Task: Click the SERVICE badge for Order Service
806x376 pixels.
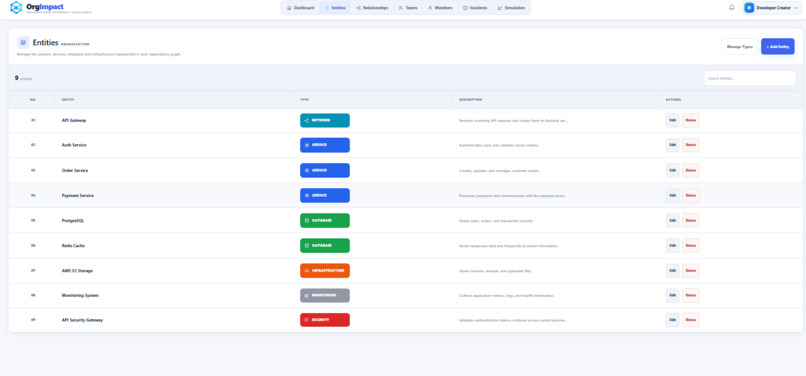Action: coord(325,170)
